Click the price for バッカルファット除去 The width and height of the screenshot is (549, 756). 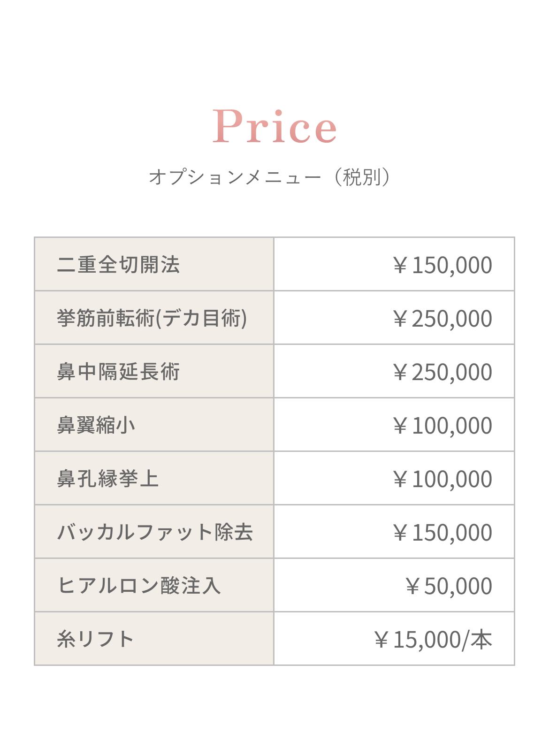[442, 533]
